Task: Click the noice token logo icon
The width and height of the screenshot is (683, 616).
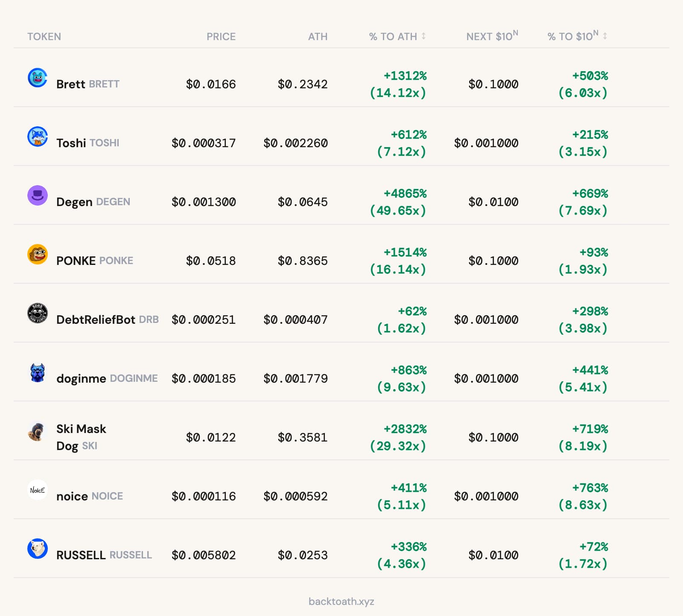Action: coord(38,490)
